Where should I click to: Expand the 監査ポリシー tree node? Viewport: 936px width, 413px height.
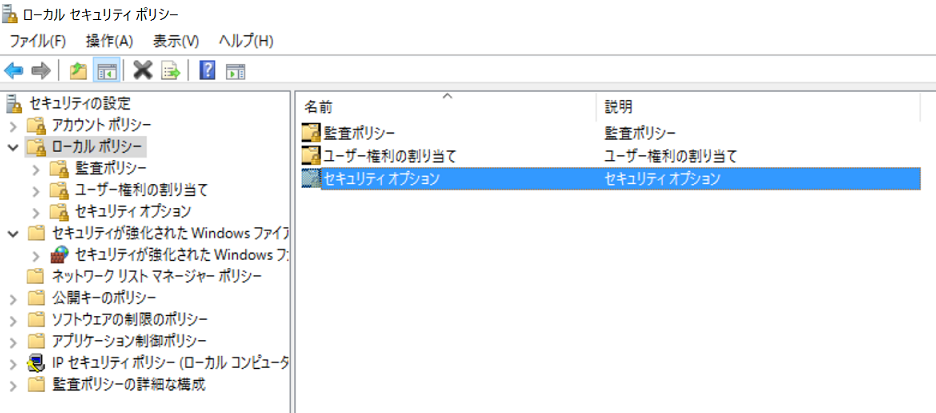pos(36,169)
